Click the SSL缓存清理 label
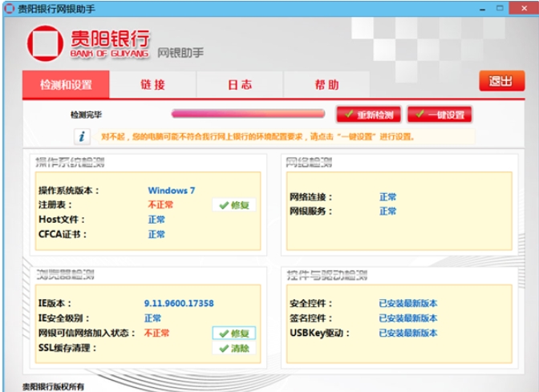The image size is (539, 392). [67, 348]
